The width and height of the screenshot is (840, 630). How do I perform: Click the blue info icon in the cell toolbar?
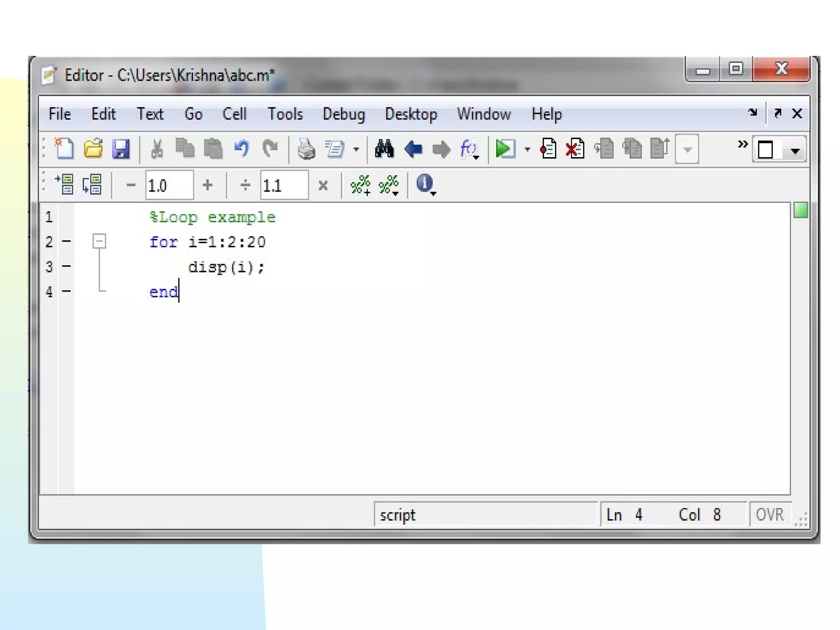tap(424, 183)
